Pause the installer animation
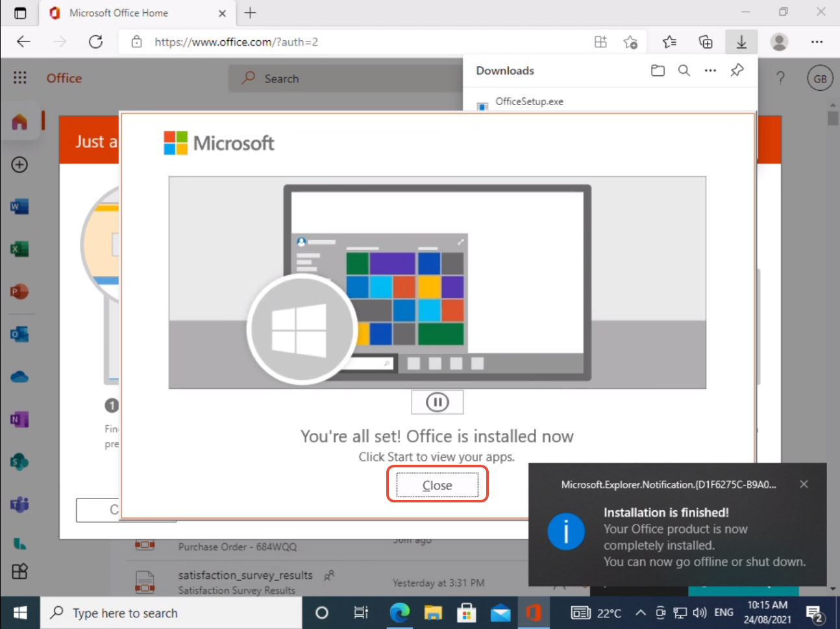This screenshot has height=629, width=840. 438,402
